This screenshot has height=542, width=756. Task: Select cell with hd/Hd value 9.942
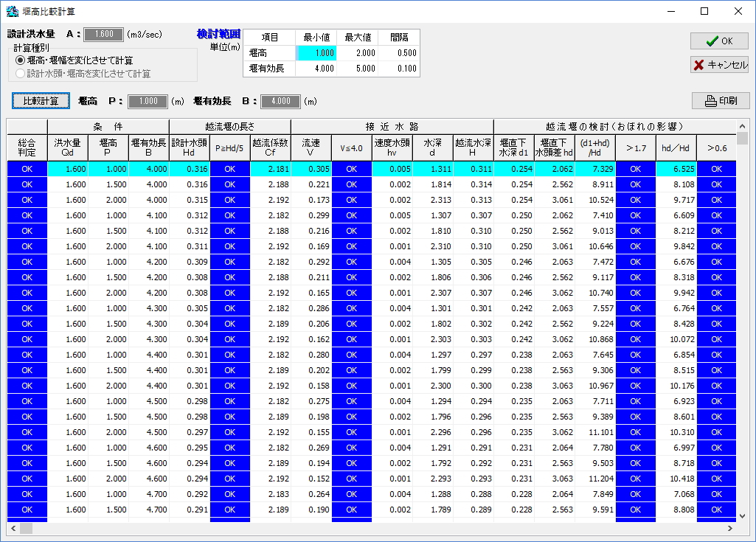coord(676,293)
